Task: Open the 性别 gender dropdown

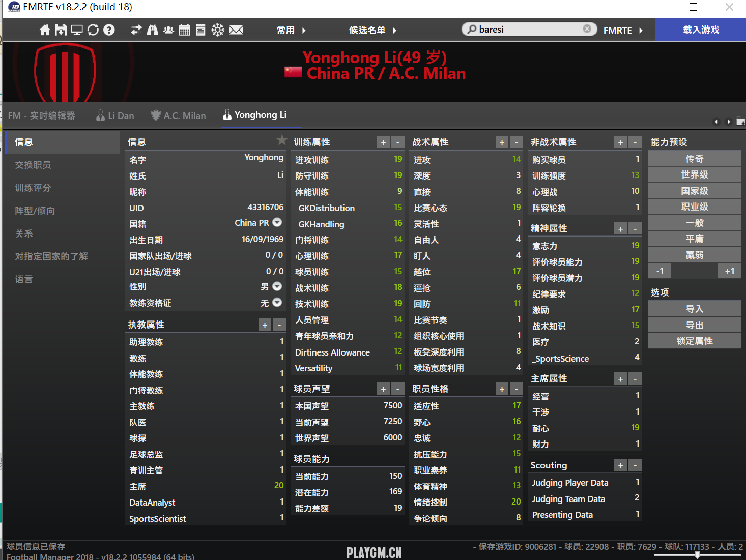Action: click(x=277, y=286)
